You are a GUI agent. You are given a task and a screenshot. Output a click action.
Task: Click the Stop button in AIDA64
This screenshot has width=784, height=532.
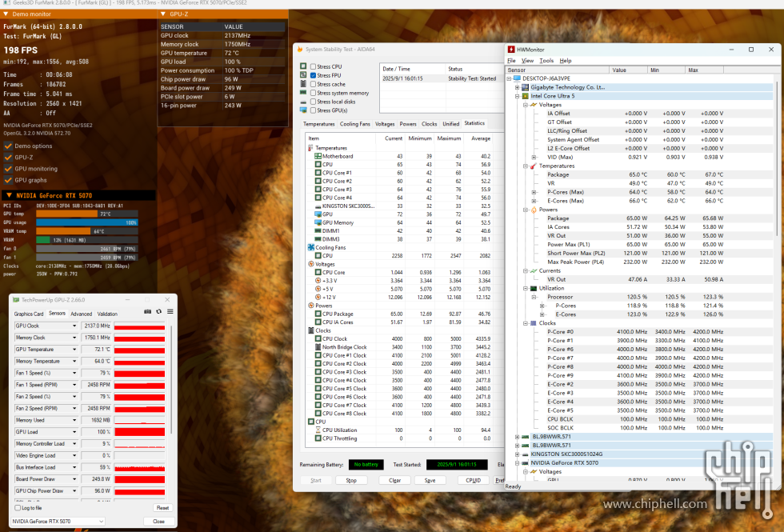(351, 481)
